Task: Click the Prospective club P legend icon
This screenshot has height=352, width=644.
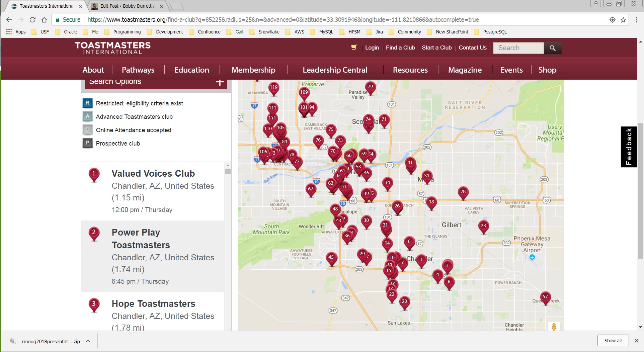Action: (x=87, y=143)
